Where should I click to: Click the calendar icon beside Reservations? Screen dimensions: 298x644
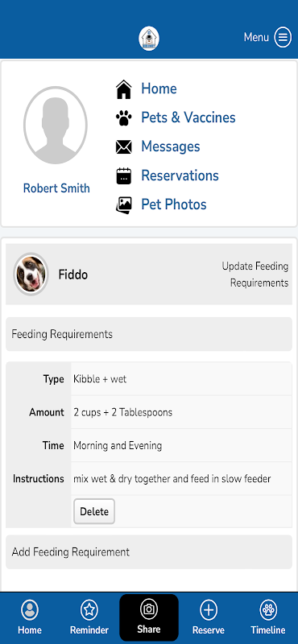124,175
